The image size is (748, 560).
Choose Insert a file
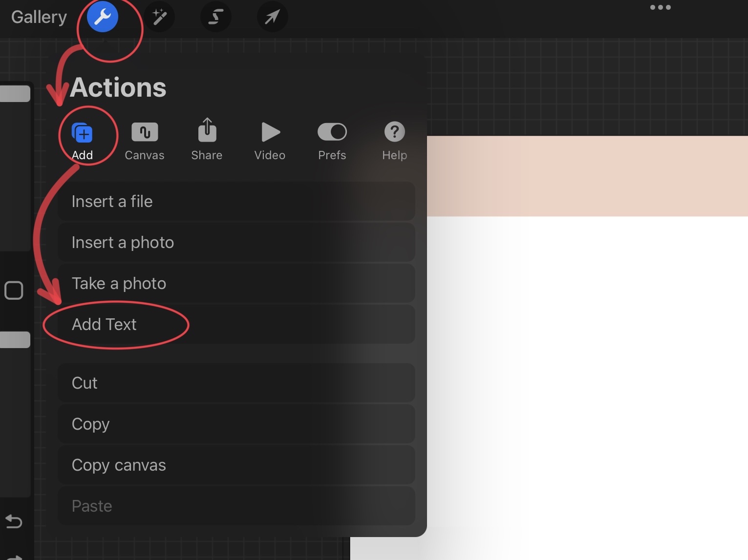point(236,202)
